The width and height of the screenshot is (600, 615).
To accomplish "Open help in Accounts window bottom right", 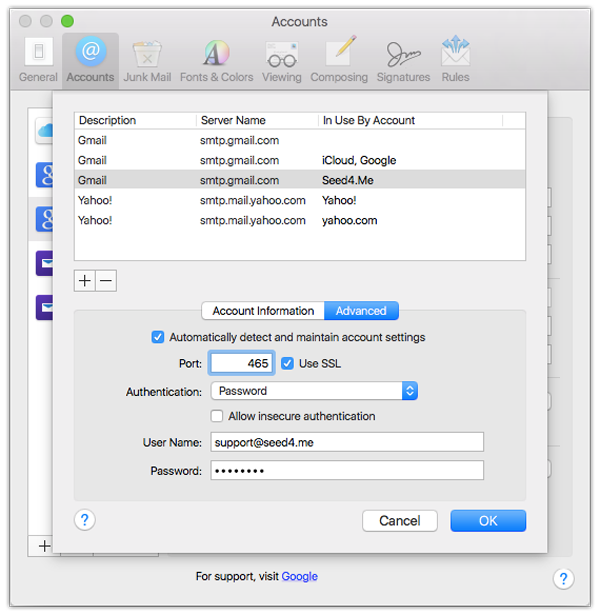I will coord(564,579).
